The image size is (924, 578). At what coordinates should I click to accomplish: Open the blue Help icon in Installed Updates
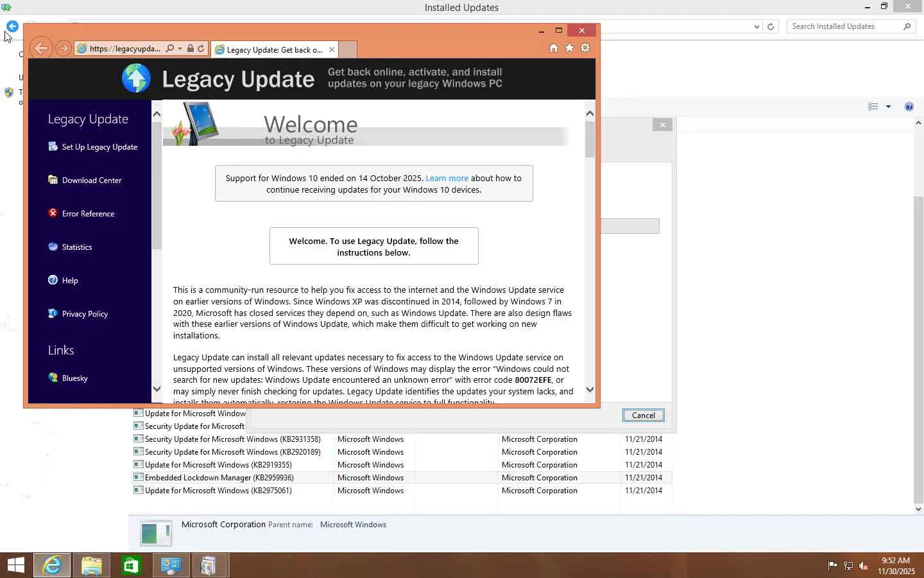[x=909, y=107]
